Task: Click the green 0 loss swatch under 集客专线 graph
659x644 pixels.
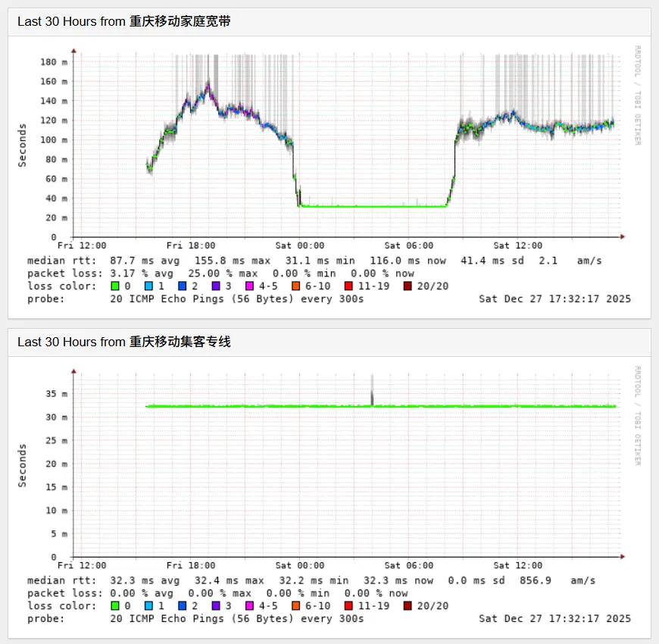Action: 114,606
